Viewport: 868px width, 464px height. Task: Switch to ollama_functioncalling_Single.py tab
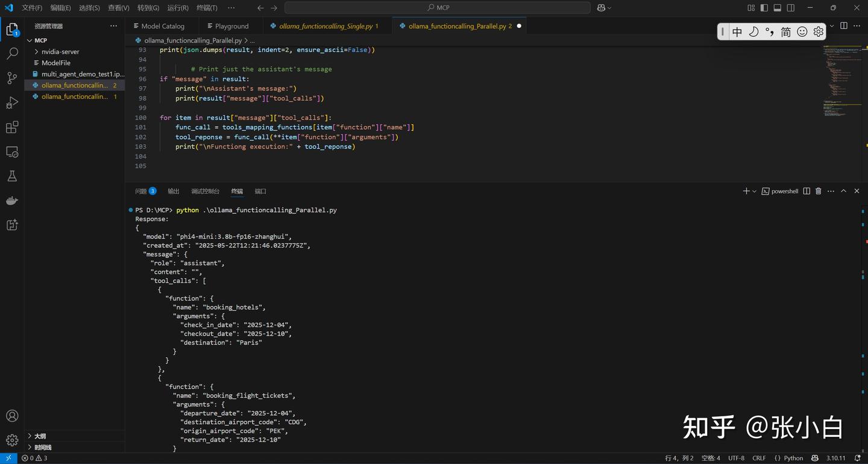pyautogui.click(x=325, y=27)
